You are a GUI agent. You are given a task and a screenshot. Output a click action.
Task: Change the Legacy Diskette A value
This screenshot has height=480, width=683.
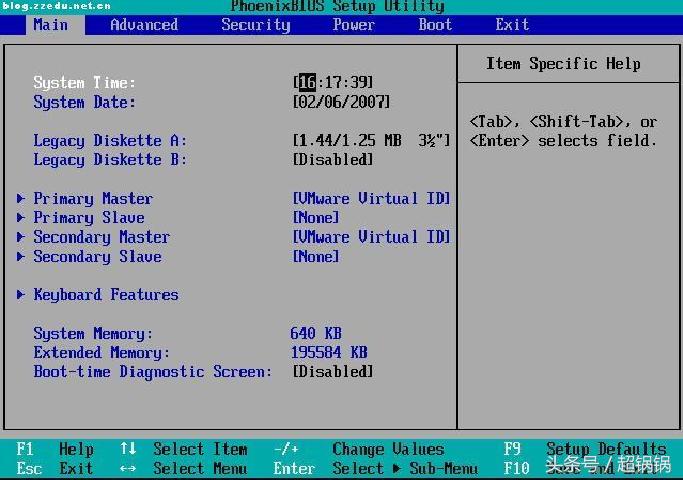[x=371, y=141]
